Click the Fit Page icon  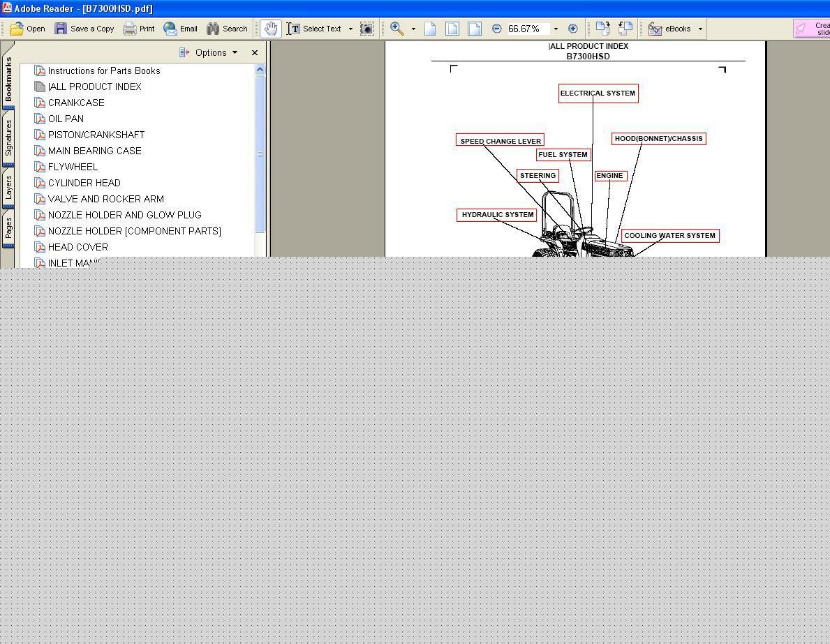pyautogui.click(x=452, y=29)
